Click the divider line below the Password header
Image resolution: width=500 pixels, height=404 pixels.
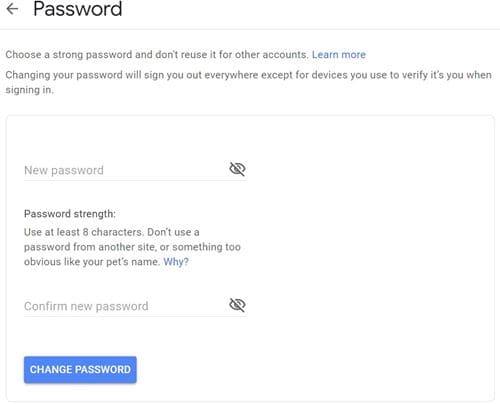[250, 29]
